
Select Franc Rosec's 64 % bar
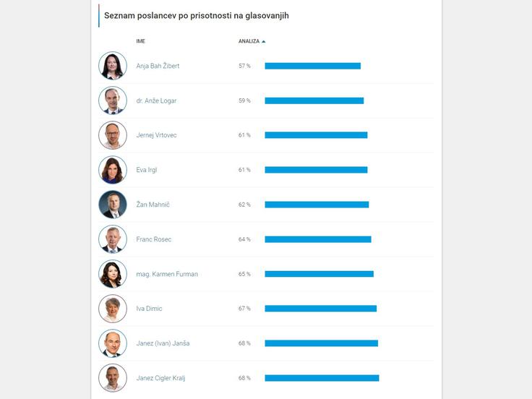pos(318,239)
